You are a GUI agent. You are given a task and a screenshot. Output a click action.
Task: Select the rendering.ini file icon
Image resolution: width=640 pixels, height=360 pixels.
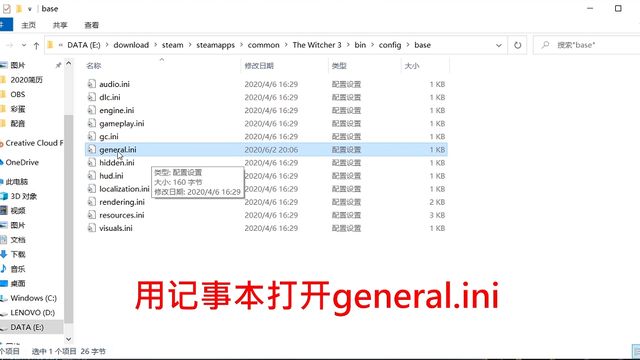pos(92,202)
